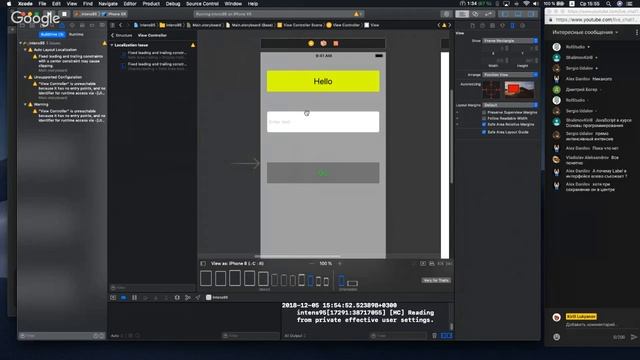Click the First Responder icon in scene dock

tap(323, 43)
